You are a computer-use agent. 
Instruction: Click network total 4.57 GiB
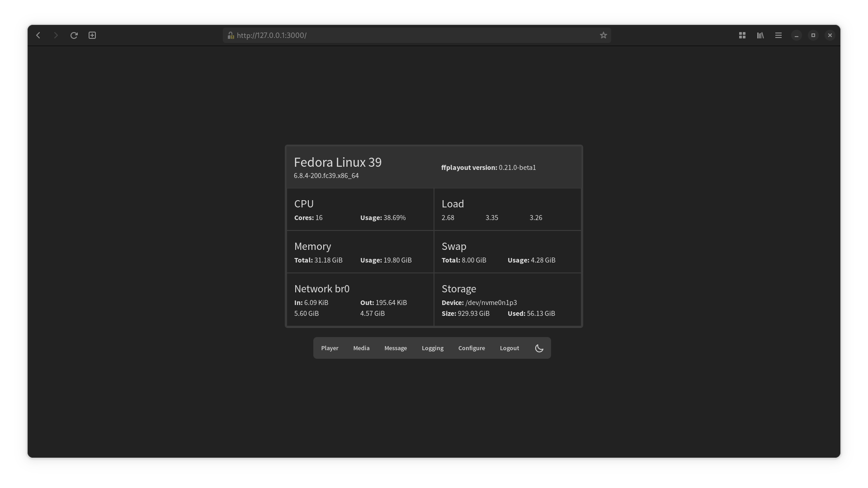pos(373,314)
